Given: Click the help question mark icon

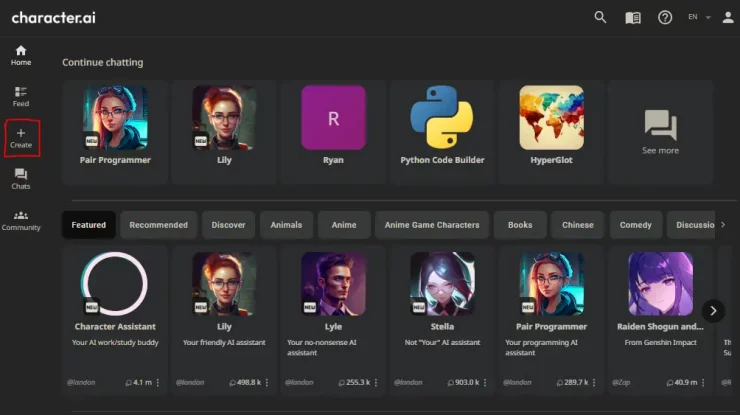Looking at the screenshot, I should point(665,17).
